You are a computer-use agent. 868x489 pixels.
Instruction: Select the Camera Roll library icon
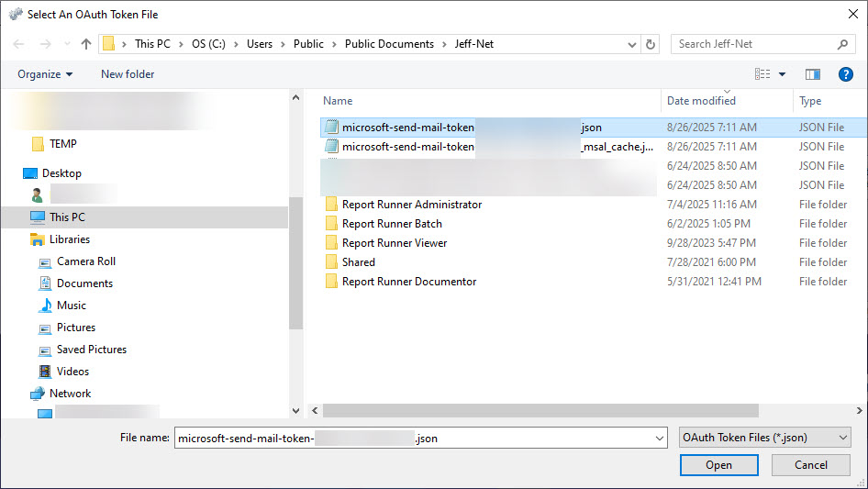coord(45,261)
